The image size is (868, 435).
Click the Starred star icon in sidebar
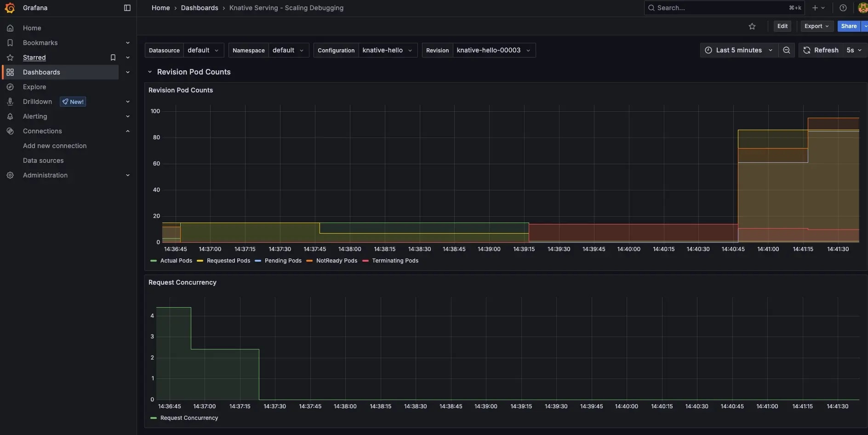[x=10, y=57]
